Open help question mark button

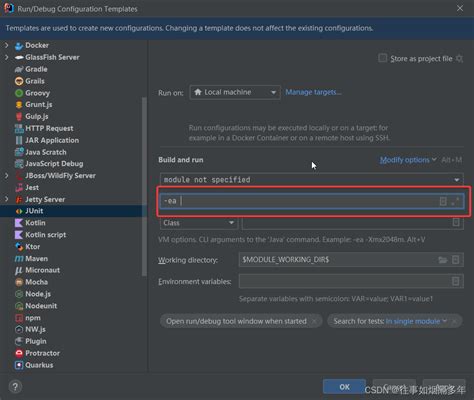point(15,387)
